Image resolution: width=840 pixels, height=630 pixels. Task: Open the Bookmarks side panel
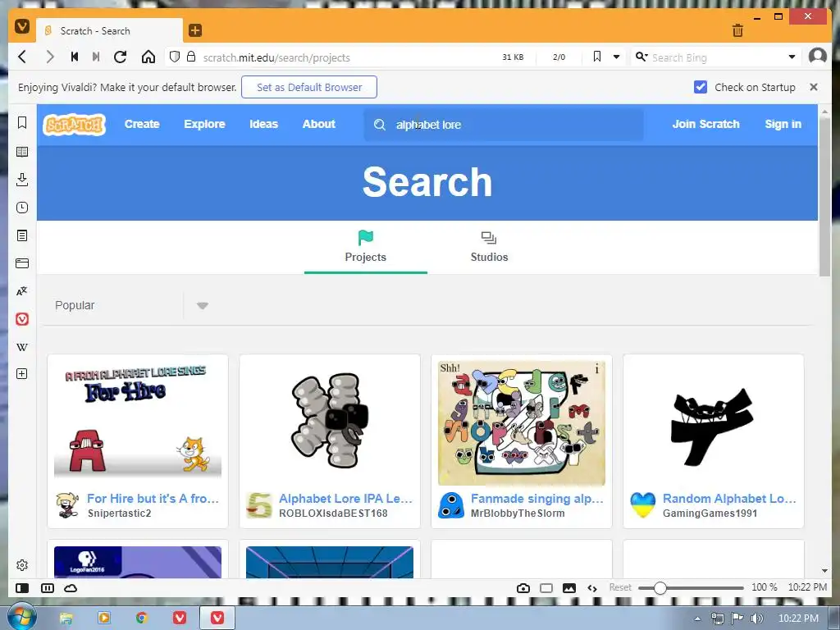point(22,123)
